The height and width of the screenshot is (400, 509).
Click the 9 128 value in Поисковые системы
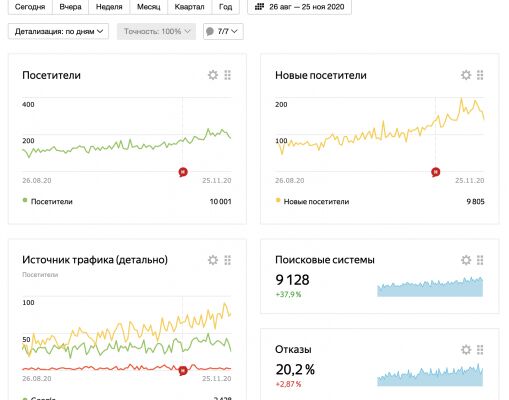coord(292,280)
